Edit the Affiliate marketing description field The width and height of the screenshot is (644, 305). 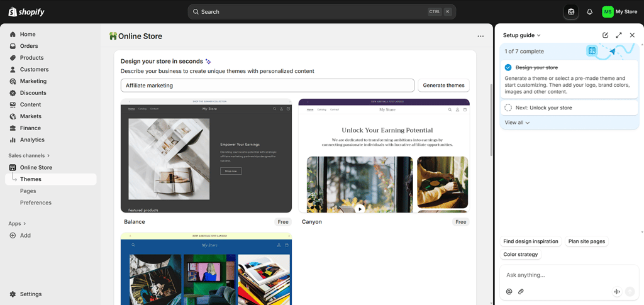click(x=267, y=86)
